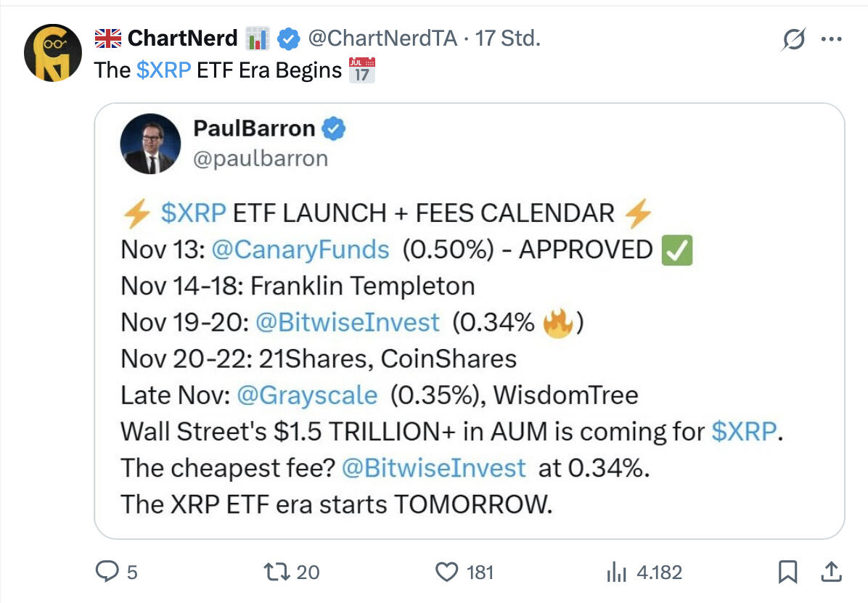View tweet analytics bar chart icon

coord(616,572)
